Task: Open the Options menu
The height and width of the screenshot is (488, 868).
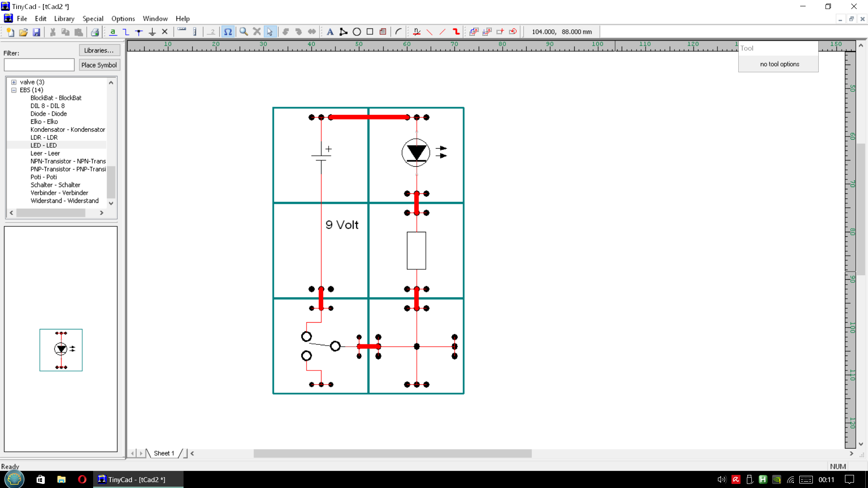Action: click(123, 19)
